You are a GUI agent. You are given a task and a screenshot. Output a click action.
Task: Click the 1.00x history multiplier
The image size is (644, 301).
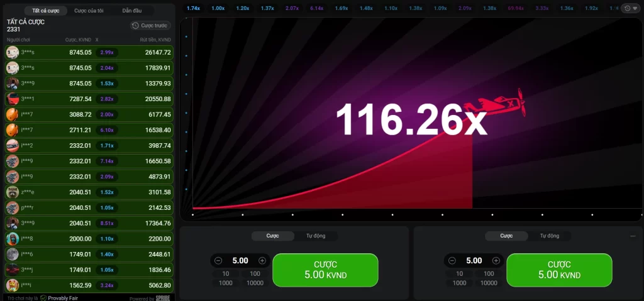(218, 8)
